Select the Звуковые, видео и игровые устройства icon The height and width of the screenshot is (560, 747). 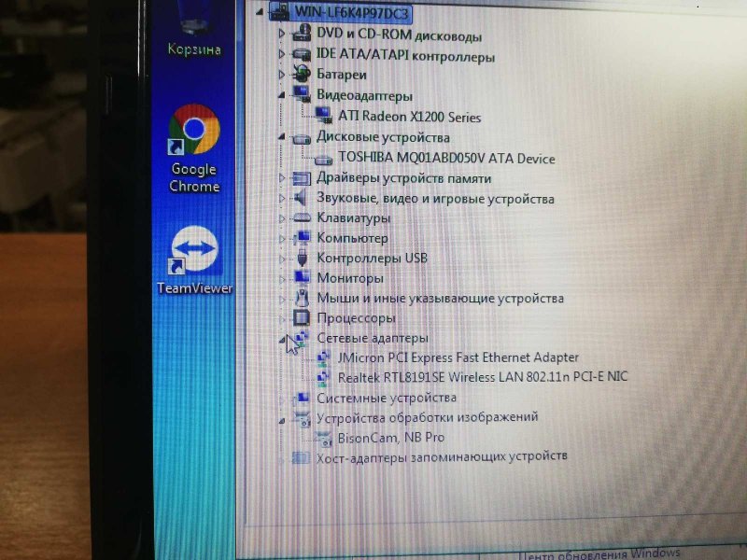tap(300, 198)
